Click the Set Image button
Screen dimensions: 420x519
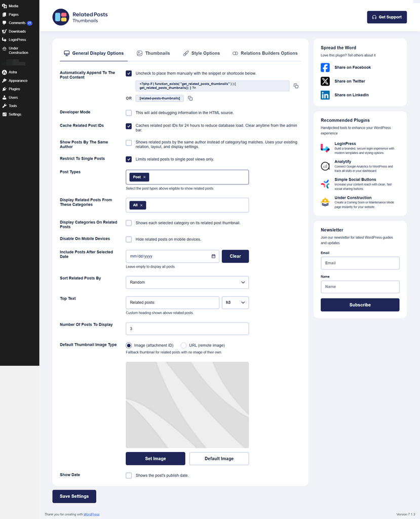tap(156, 458)
